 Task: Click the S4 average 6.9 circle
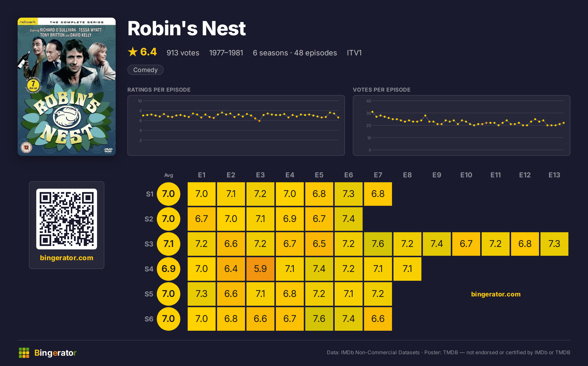[169, 269]
